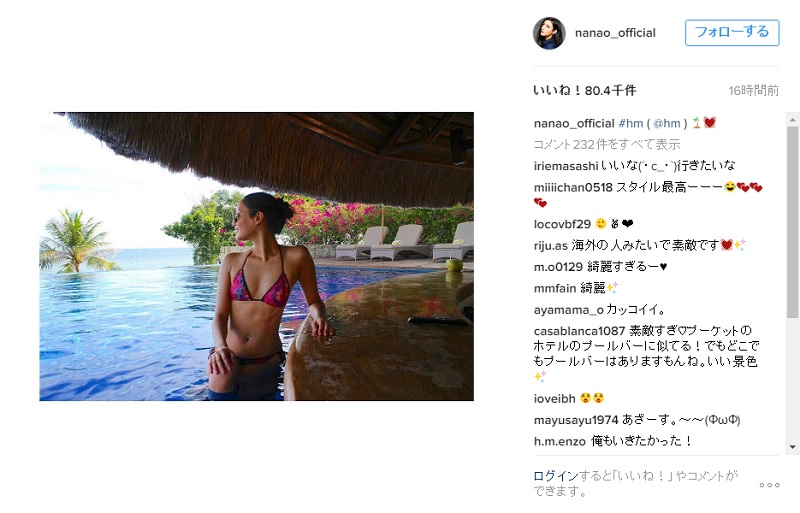Open commenter h.m.enzo's profile
This screenshot has height=513, width=800.
[x=560, y=442]
